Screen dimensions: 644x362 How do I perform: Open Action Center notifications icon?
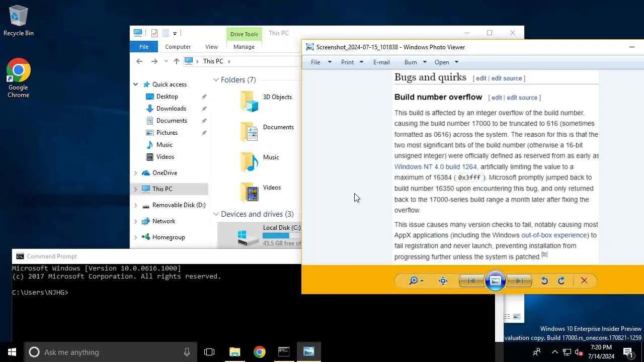click(x=627, y=352)
